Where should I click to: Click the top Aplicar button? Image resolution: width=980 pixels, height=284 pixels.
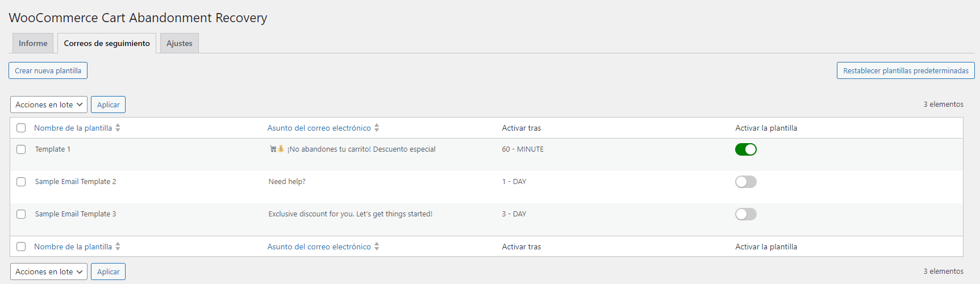[x=108, y=105]
